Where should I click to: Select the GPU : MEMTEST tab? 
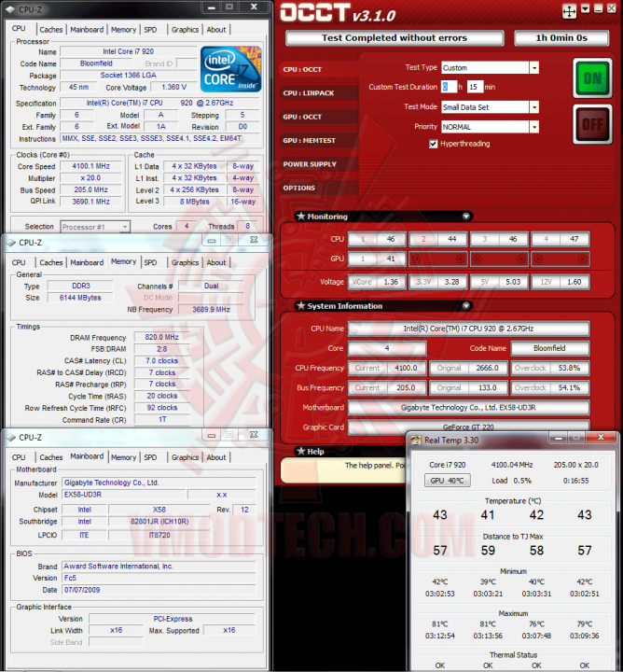319,140
